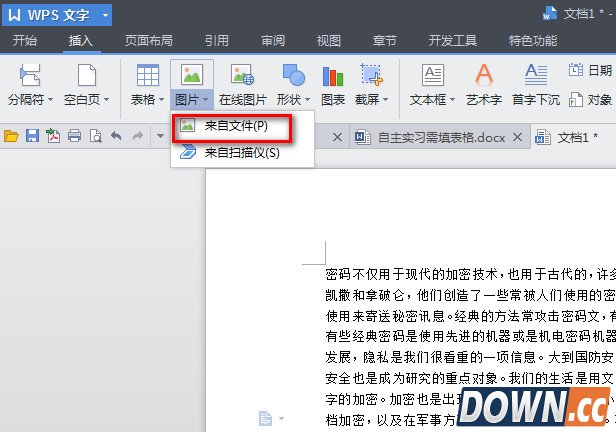The image size is (616, 432).
Task: Undo with the left arrow icon
Action: (116, 136)
